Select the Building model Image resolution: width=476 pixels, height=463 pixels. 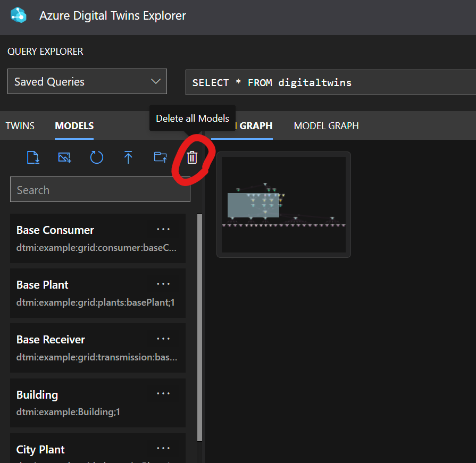(98, 403)
